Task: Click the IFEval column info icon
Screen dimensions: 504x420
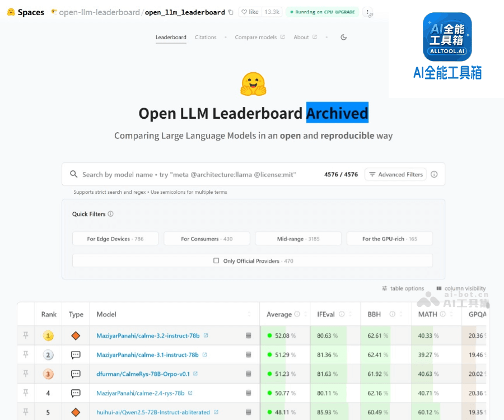Action: point(342,314)
